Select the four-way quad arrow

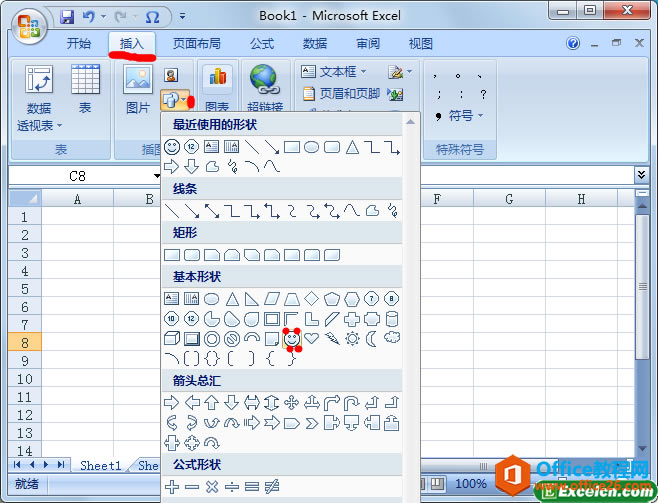pos(292,403)
